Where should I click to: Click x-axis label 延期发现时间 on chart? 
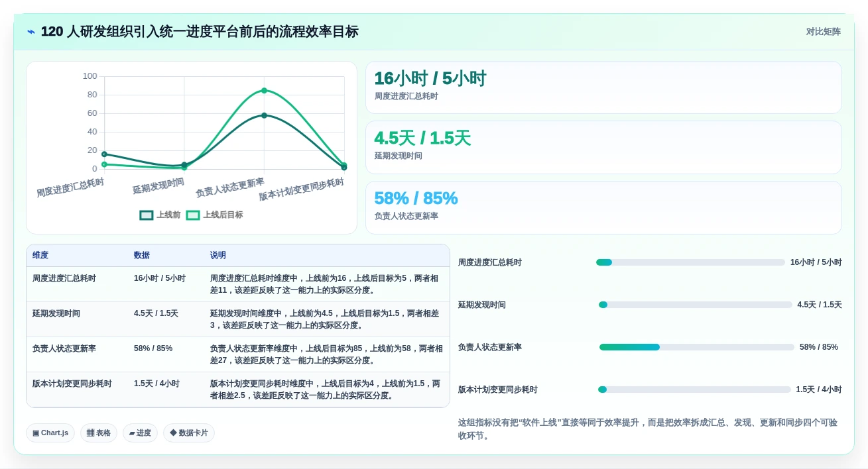pyautogui.click(x=158, y=186)
